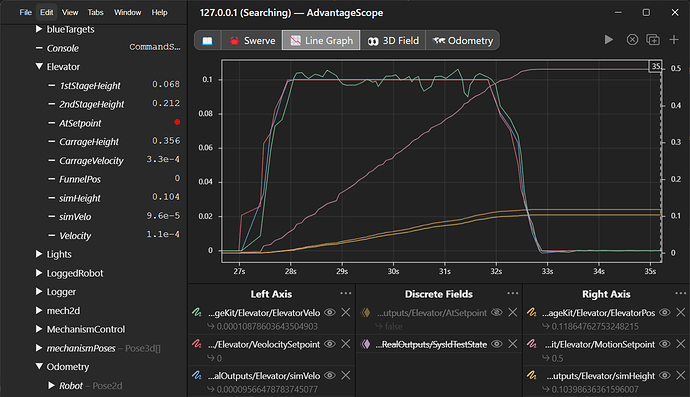The width and height of the screenshot is (690, 397).
Task: Open the documentation book icon tab
Action: click(x=207, y=40)
